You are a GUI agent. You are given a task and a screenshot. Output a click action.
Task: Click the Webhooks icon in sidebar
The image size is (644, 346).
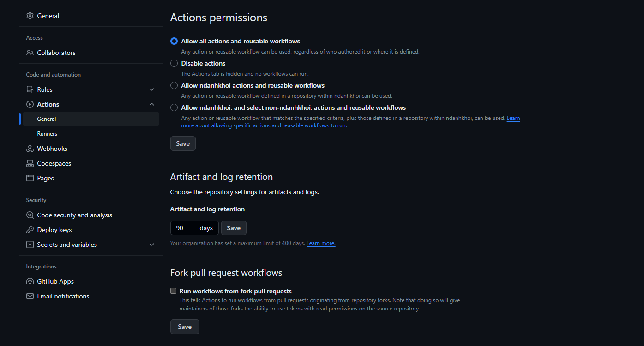click(x=30, y=149)
